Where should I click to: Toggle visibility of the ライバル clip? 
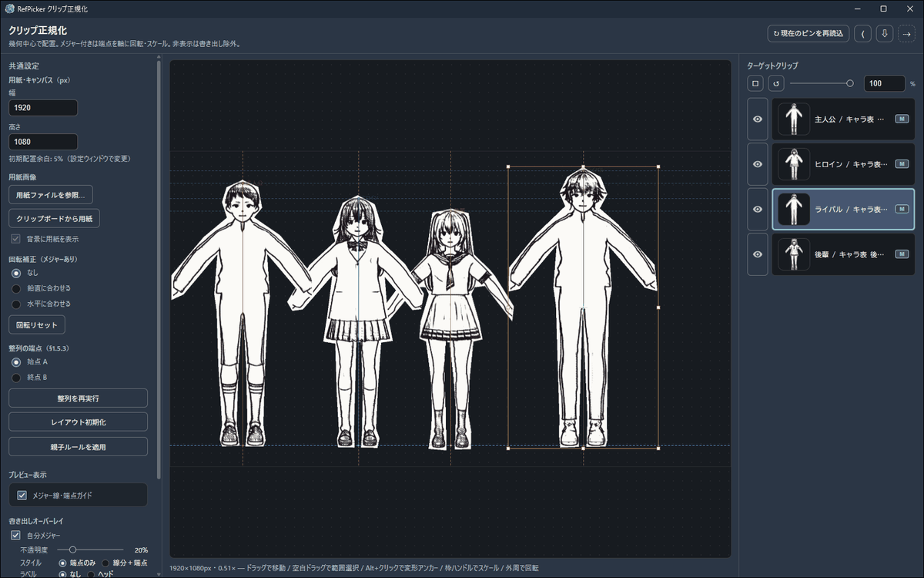pos(758,209)
